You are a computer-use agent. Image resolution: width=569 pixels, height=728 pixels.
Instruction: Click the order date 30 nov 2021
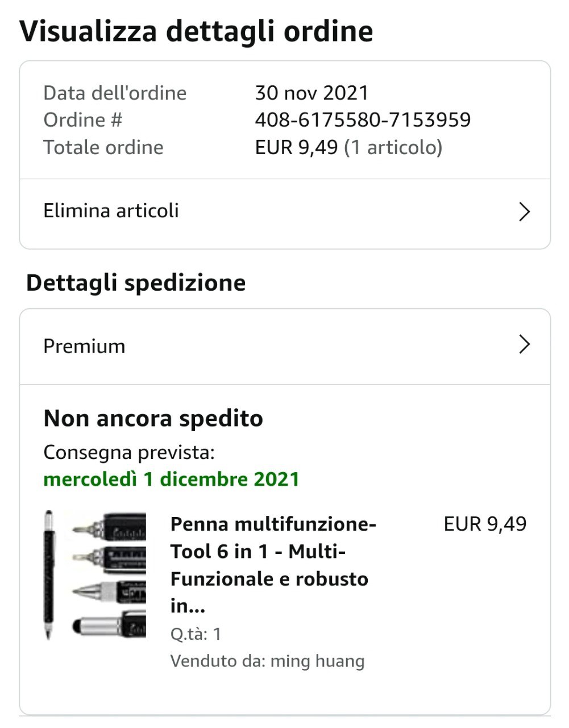coord(312,93)
